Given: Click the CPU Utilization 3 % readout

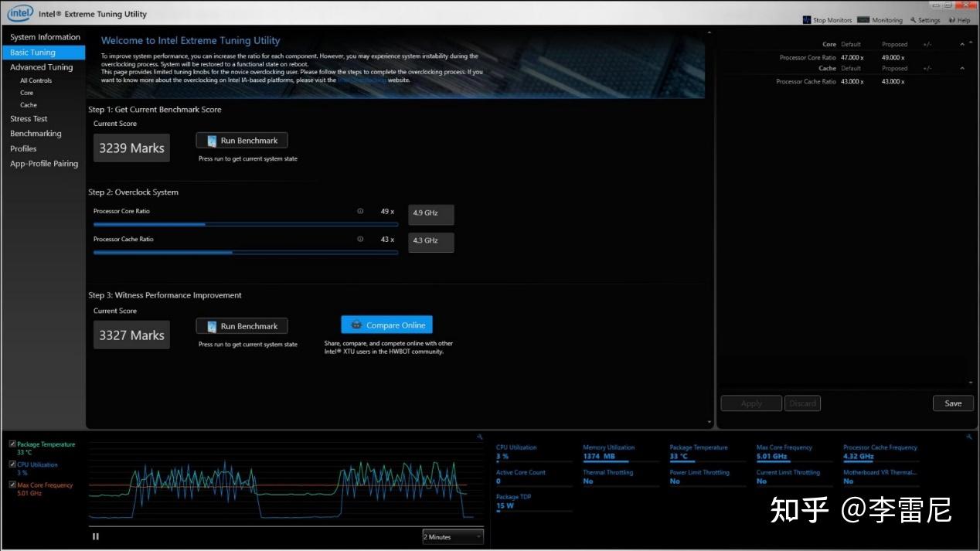Looking at the screenshot, I should (534, 453).
